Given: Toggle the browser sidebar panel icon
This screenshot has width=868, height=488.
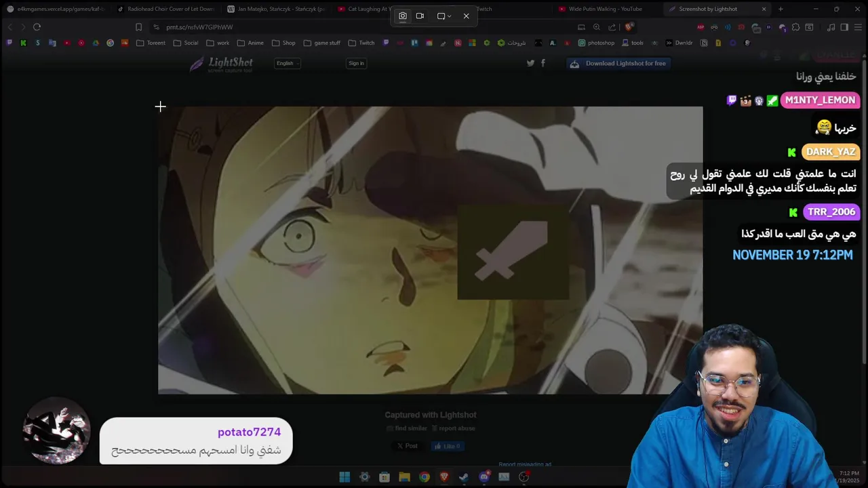Looking at the screenshot, I should pyautogui.click(x=844, y=27).
